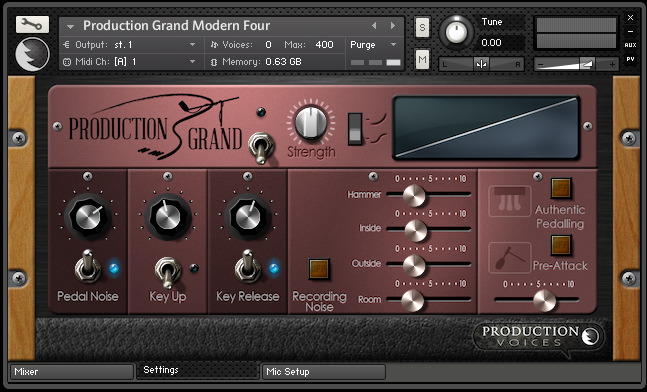Viewport: 647px width, 392px height.
Task: Switch to the Mixer tab
Action: pyautogui.click(x=72, y=372)
